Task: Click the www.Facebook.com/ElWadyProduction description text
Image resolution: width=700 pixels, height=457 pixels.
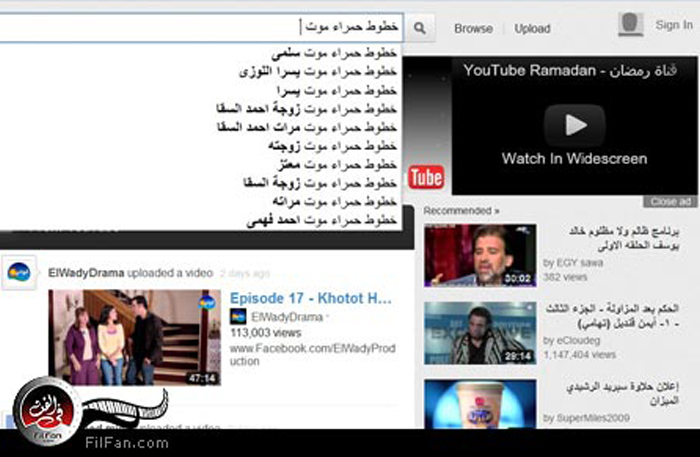Action: (312, 354)
